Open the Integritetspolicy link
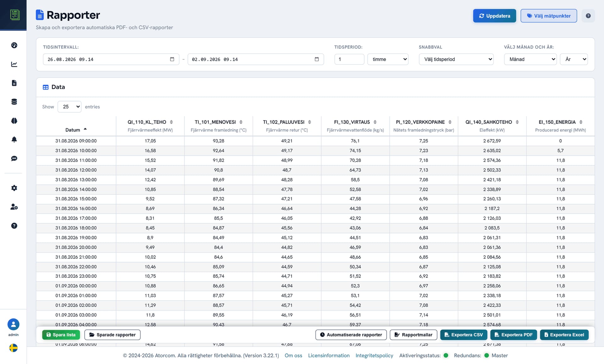Image resolution: width=604 pixels, height=364 pixels. [374, 356]
